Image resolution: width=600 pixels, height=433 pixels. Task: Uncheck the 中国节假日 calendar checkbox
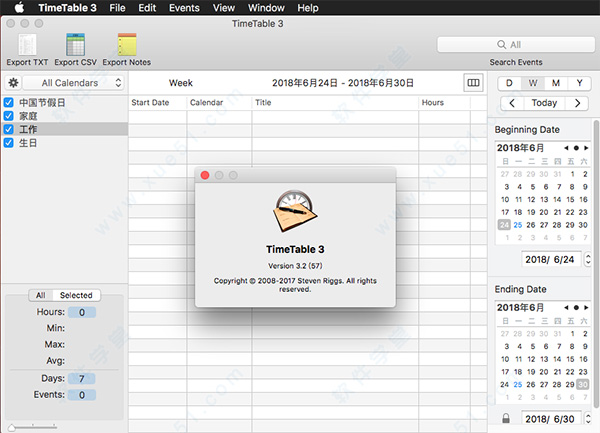click(9, 103)
